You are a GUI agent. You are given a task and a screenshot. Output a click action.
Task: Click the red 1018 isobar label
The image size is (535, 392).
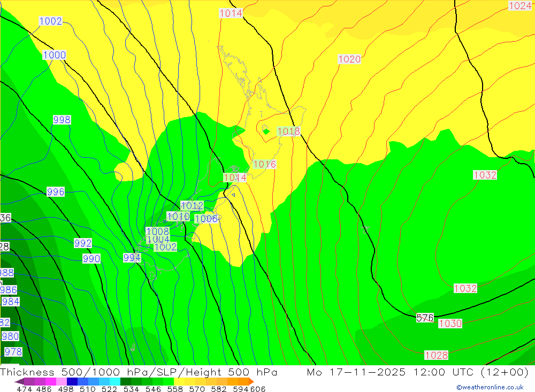(289, 132)
